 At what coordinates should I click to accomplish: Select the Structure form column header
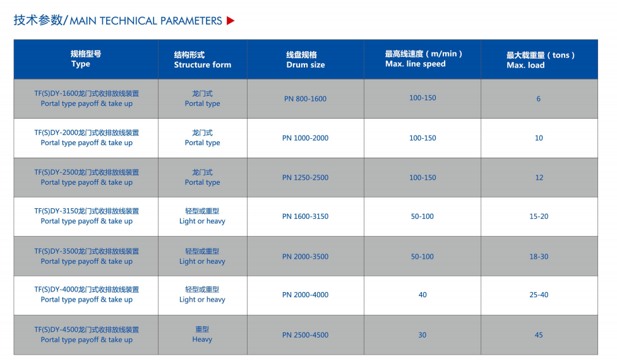tap(203, 60)
